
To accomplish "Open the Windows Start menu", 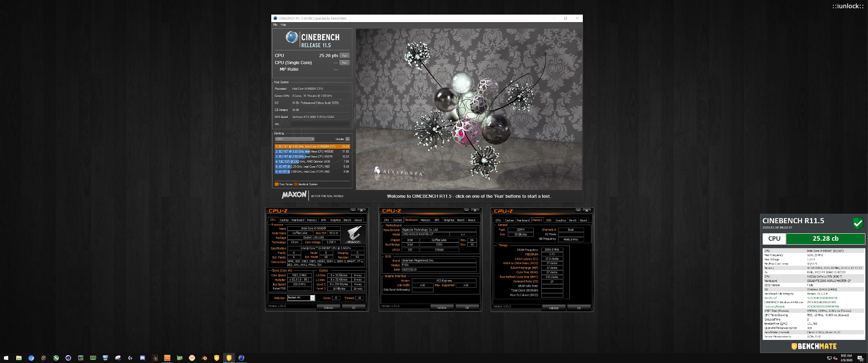I will (6, 358).
